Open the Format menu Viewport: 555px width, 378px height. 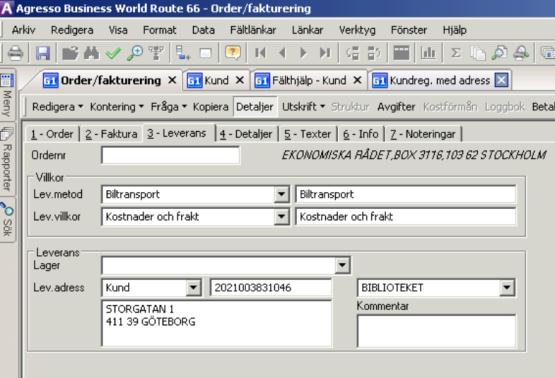pyautogui.click(x=159, y=30)
